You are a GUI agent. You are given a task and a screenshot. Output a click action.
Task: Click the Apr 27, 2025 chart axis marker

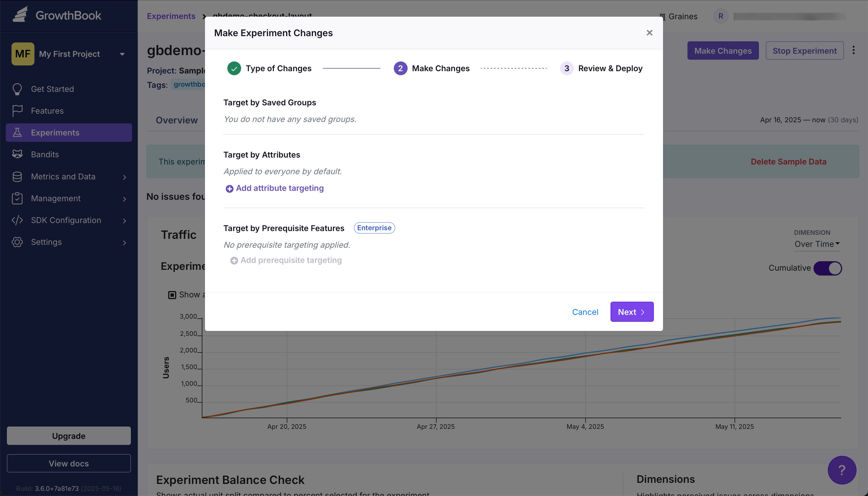click(436, 427)
